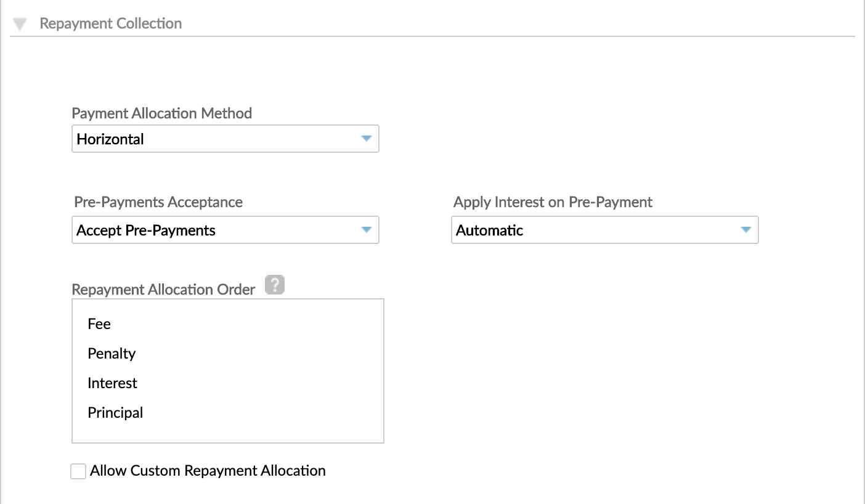Uncheck Allow Custom Repayment Allocation if checked
865x504 pixels.
click(x=78, y=471)
